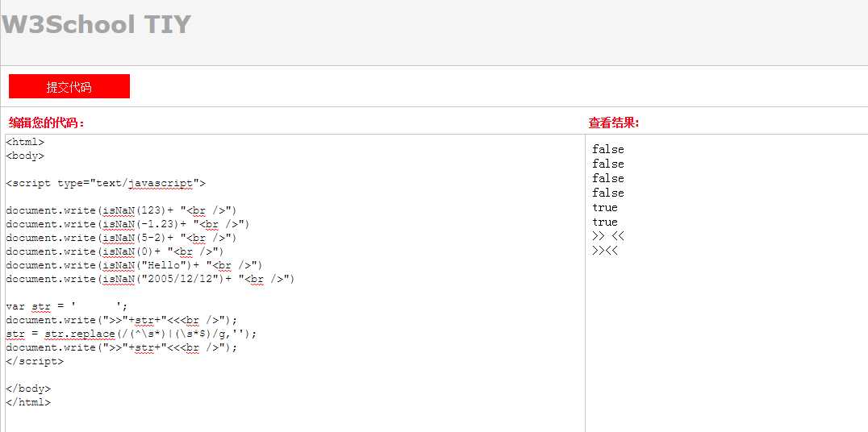868x432 pixels.
Task: Click the isNaN(0) code line
Action: point(115,251)
